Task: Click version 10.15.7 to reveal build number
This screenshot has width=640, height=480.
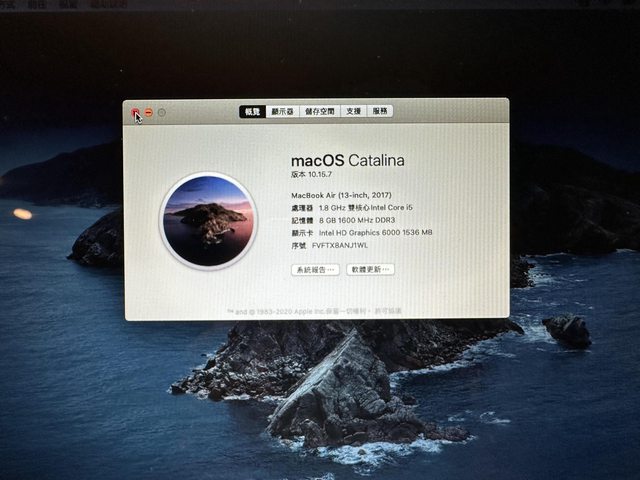Action: point(317,174)
